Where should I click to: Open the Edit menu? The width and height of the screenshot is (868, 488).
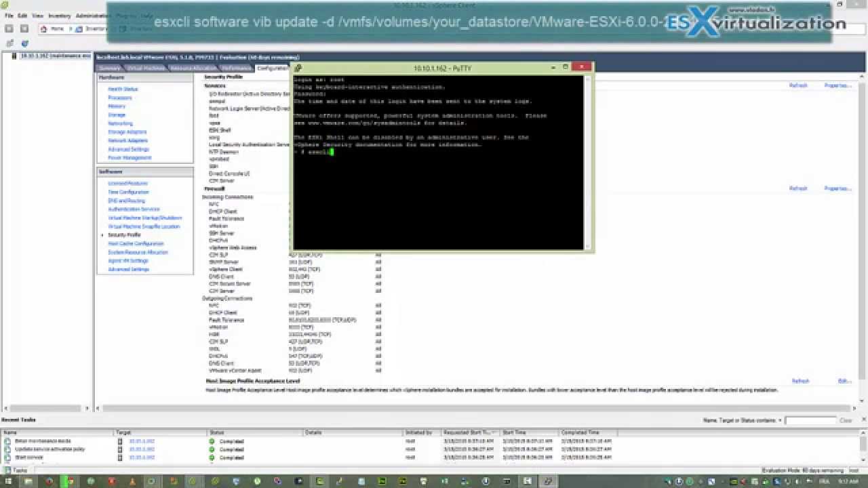(x=23, y=16)
